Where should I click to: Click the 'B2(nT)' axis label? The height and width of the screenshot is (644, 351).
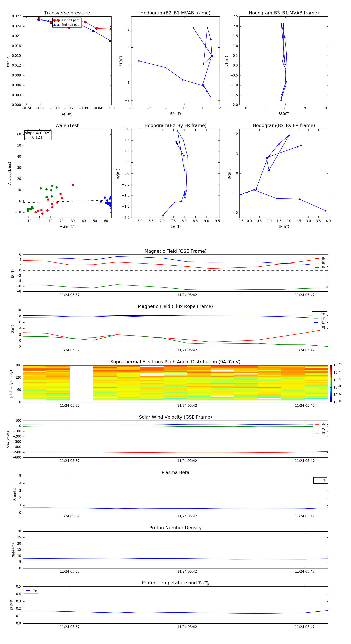175,114
